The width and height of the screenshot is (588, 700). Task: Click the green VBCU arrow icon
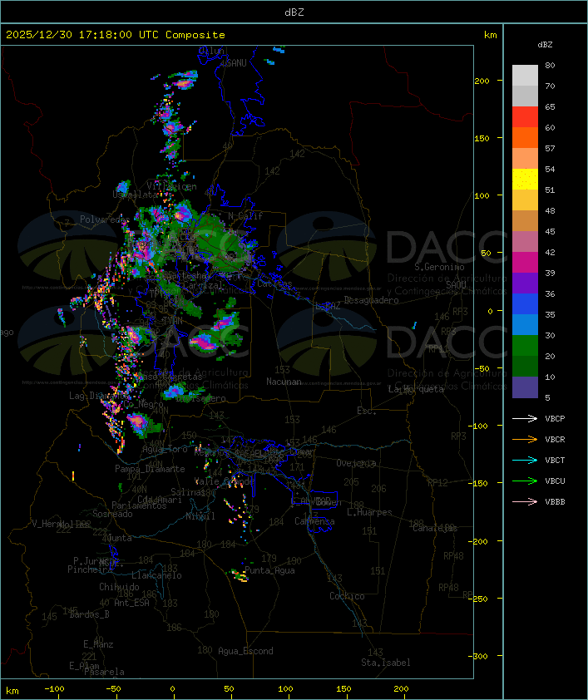click(x=525, y=481)
